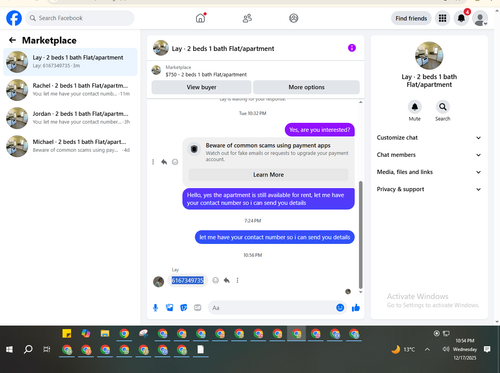Click the 13°C weather widget
Viewport: 500px width, 373px height.
coord(403,349)
